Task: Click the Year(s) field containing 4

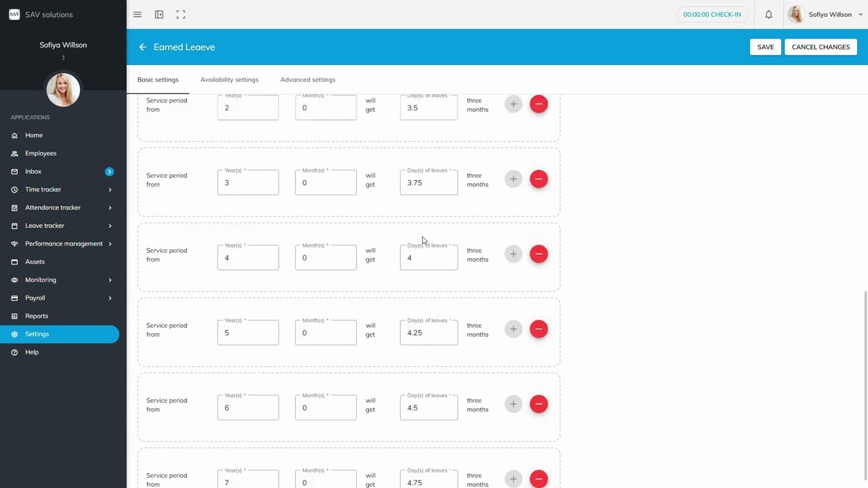Action: coord(248,257)
